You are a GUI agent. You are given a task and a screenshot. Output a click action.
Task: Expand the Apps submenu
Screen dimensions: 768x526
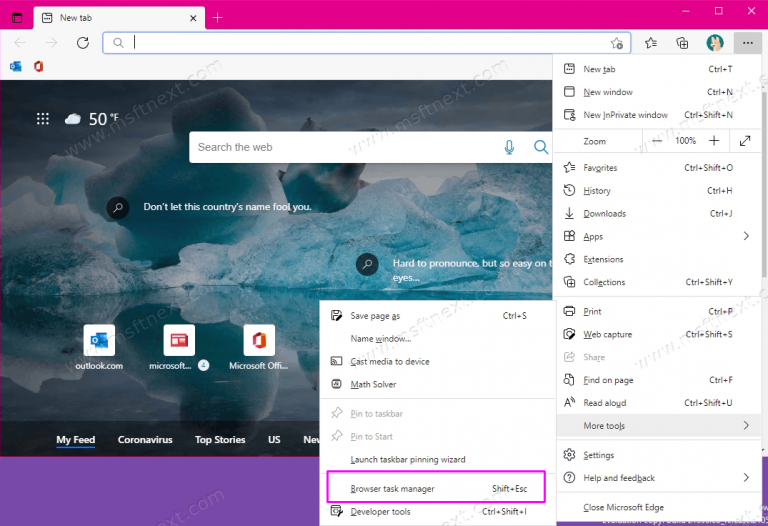point(656,237)
